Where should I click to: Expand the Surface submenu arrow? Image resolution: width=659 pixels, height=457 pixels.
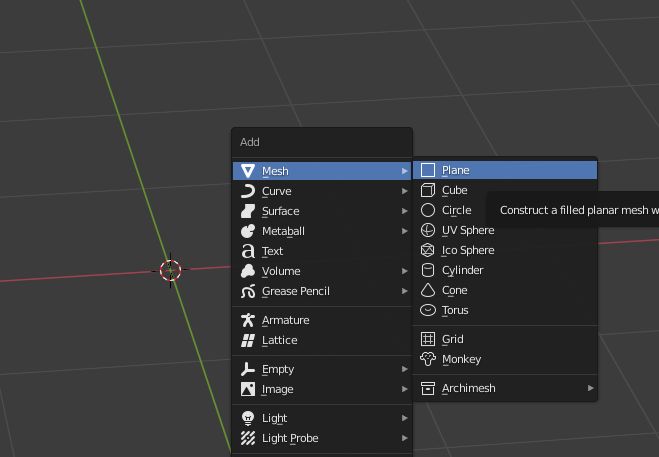click(404, 211)
